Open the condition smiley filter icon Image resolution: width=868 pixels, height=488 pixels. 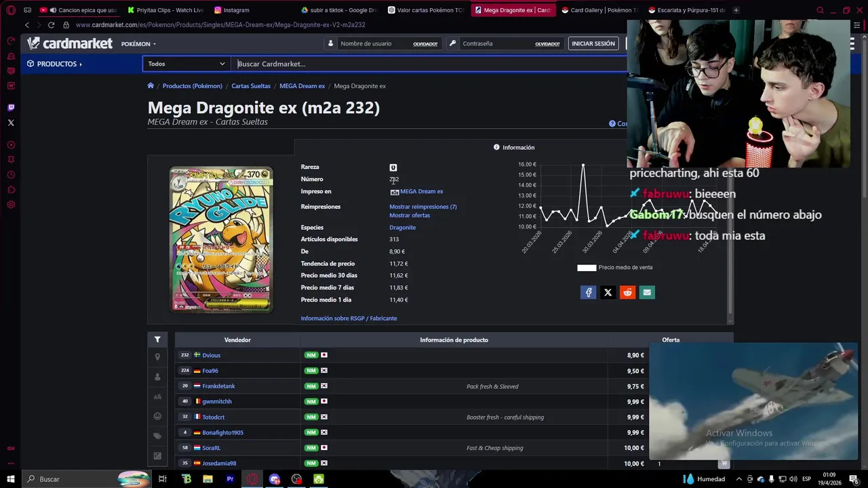157,416
